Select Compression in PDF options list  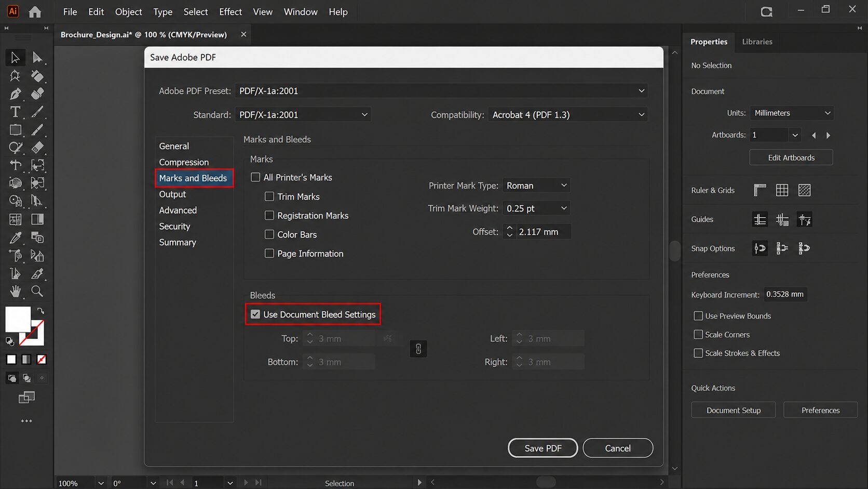[184, 162]
